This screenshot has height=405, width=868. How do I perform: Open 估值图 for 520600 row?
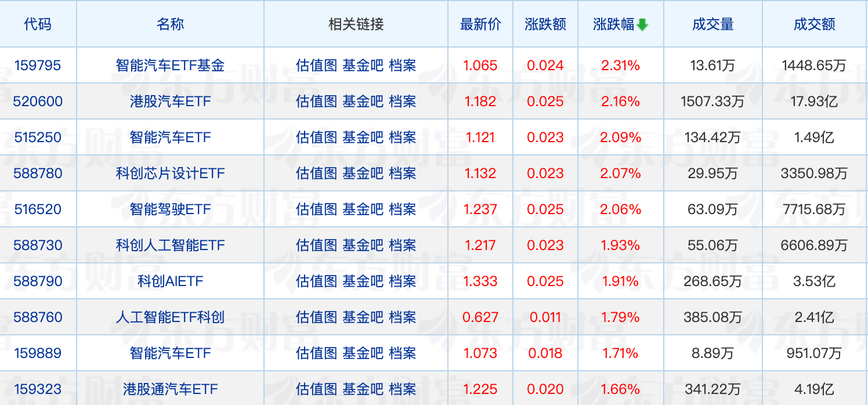(316, 102)
